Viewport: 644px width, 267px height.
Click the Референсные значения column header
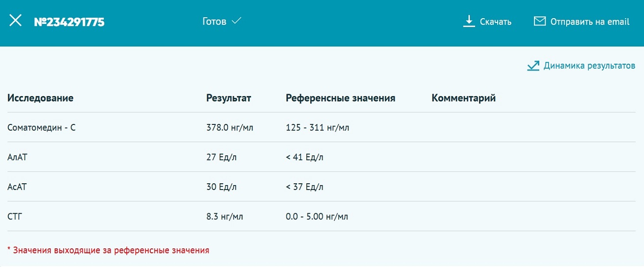pyautogui.click(x=340, y=98)
